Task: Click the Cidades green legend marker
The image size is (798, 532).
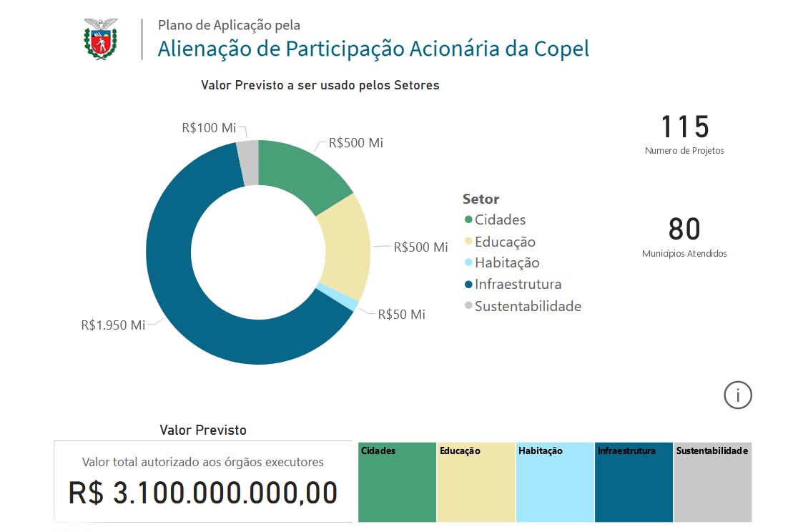Action: coord(468,220)
